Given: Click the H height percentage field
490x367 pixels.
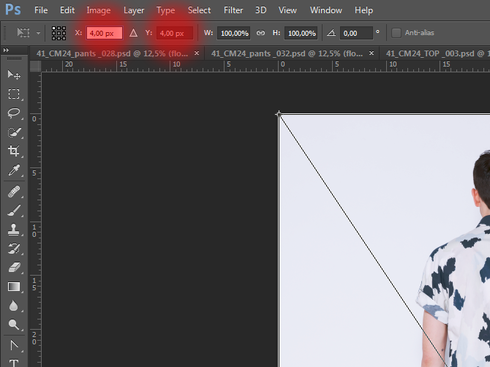Looking at the screenshot, I should click(301, 33).
